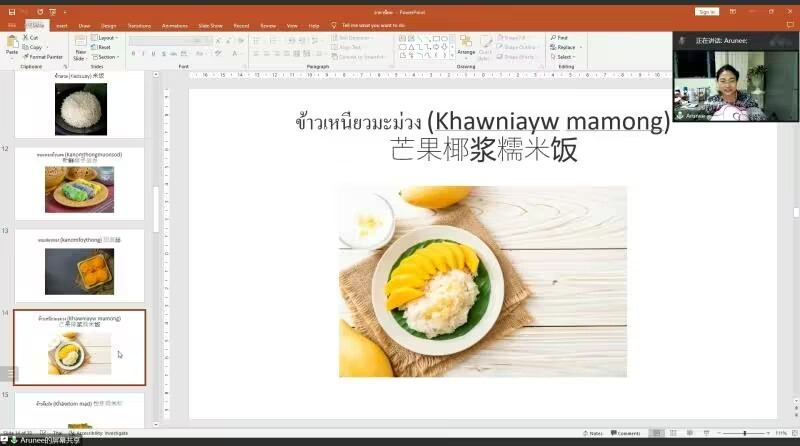The width and height of the screenshot is (800, 446).
Task: Select the slide 13 thumbnail
Action: tap(79, 265)
